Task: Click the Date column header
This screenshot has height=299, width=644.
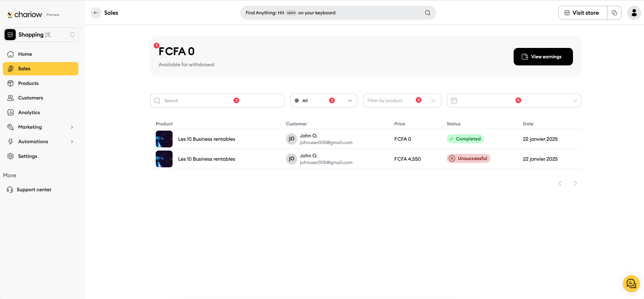Action: [528, 124]
